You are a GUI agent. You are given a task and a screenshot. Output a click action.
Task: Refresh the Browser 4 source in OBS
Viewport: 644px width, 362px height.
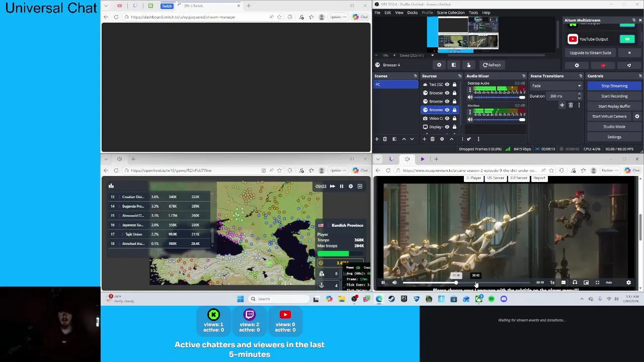coord(492,65)
